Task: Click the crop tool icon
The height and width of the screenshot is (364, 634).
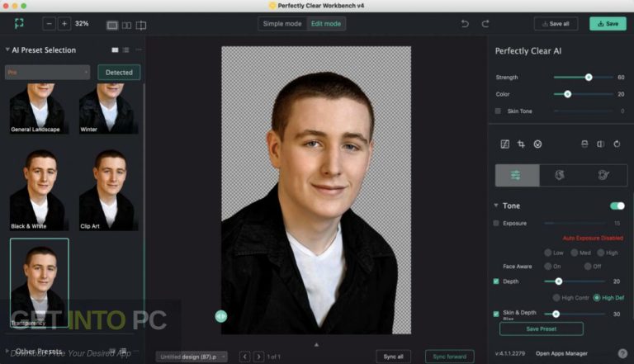Action: coord(521,144)
